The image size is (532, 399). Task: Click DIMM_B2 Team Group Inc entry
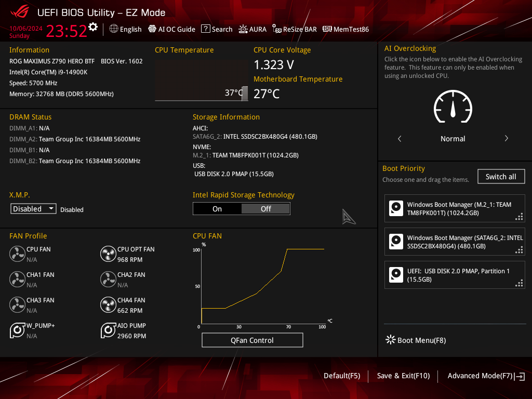click(x=75, y=161)
